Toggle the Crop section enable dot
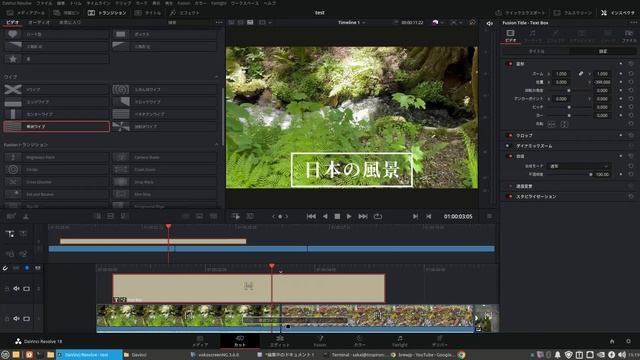Screen dimensions: 640x360 click(x=510, y=135)
